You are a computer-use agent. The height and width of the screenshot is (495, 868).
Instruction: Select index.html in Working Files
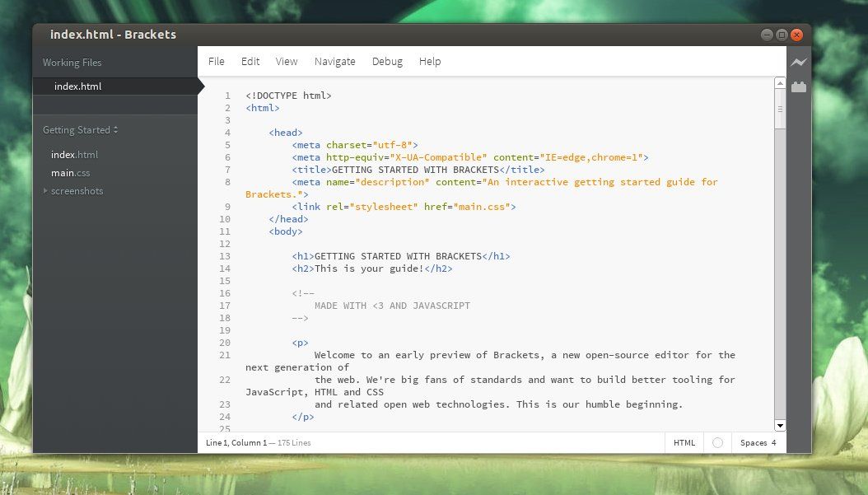click(115, 86)
